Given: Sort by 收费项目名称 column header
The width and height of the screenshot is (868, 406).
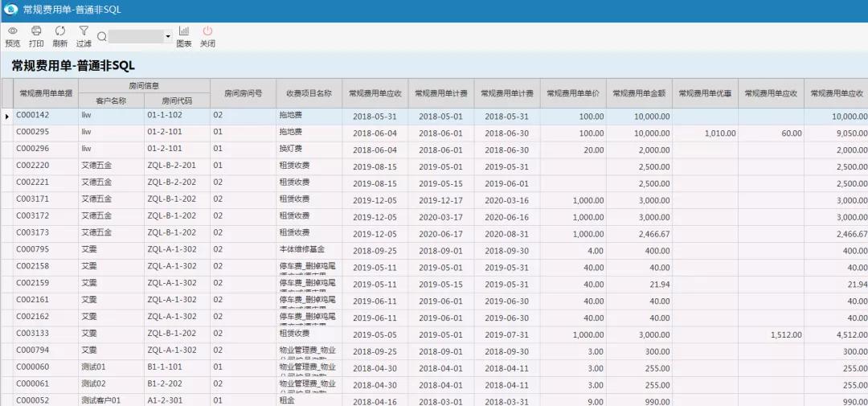Looking at the screenshot, I should (x=309, y=93).
